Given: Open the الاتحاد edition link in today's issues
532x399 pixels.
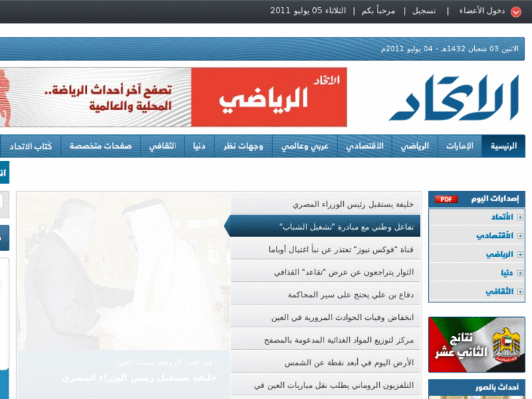Looking at the screenshot, I should (502, 217).
